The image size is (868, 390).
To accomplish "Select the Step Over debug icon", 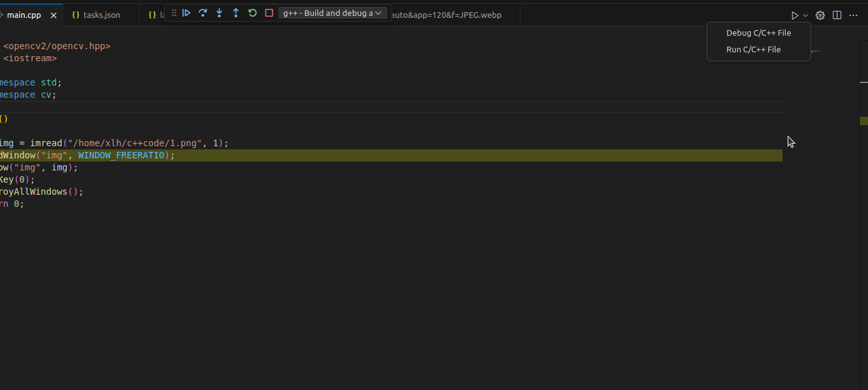I will [x=203, y=12].
